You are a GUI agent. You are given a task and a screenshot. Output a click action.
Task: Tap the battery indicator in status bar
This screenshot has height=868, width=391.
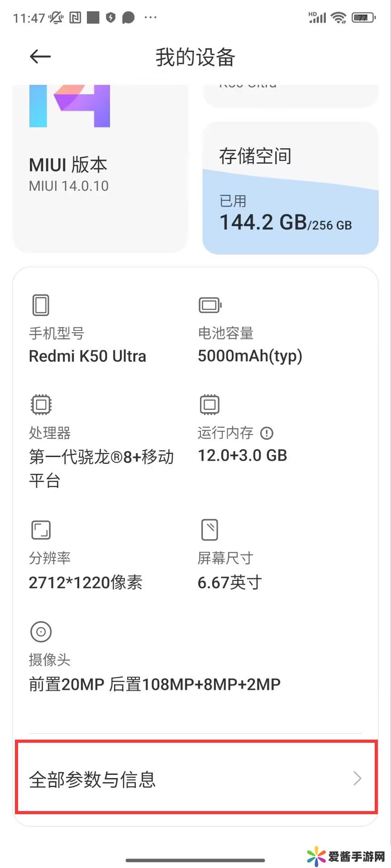(363, 18)
